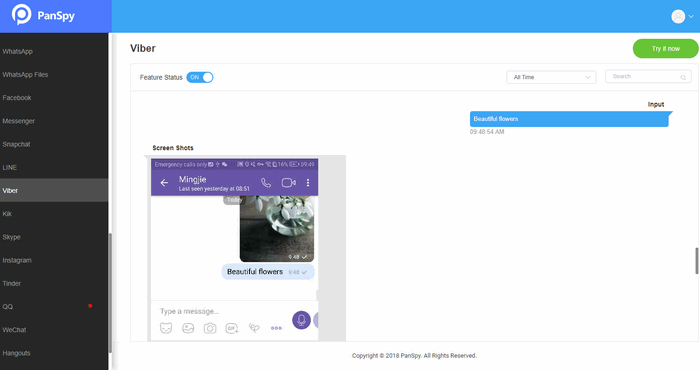Click the PanSpy logo
The image size is (700, 370).
(x=43, y=15)
